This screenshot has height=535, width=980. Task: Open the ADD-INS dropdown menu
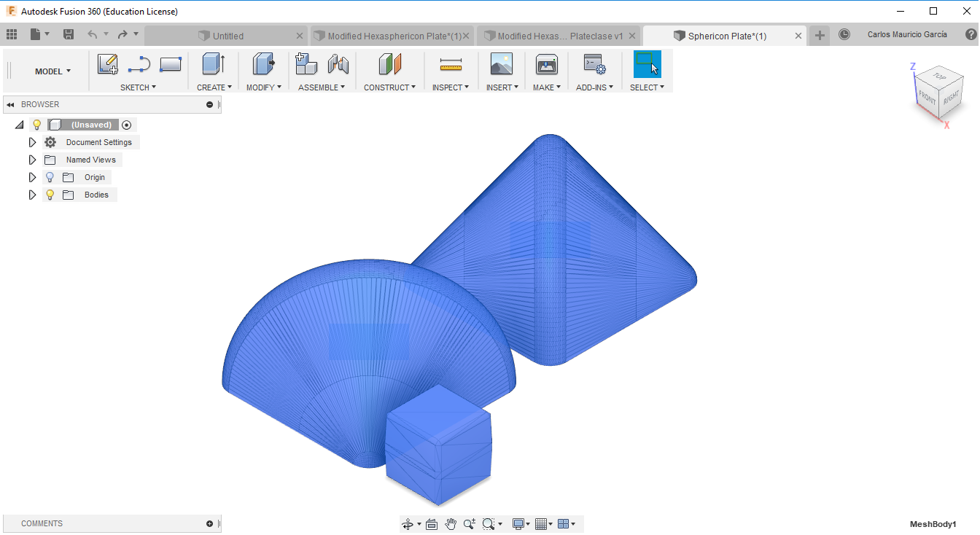click(595, 87)
